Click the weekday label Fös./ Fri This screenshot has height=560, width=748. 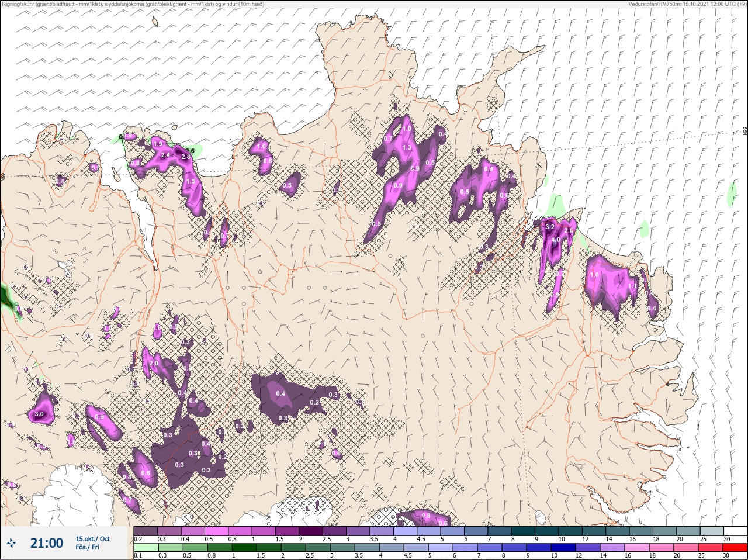point(88,548)
